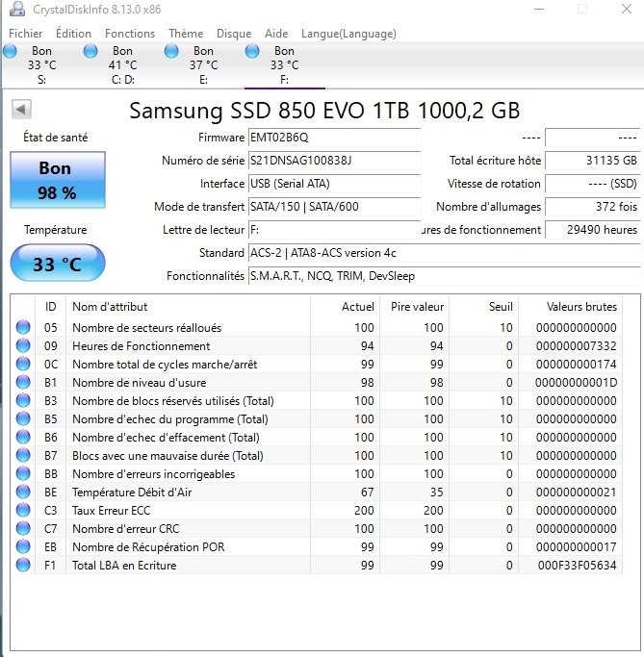Click status orb for Température Débit d'Air row
The image size is (644, 657).
point(23,493)
